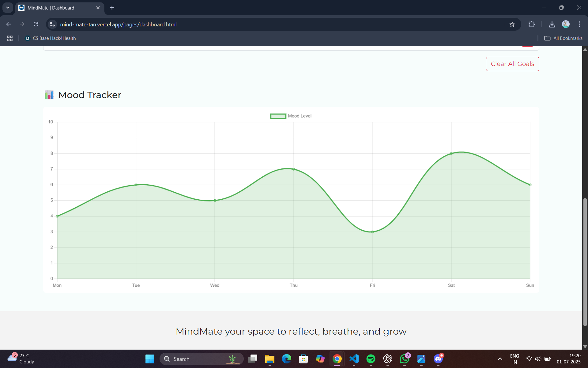Open the browser Extensions icon

coord(532,25)
